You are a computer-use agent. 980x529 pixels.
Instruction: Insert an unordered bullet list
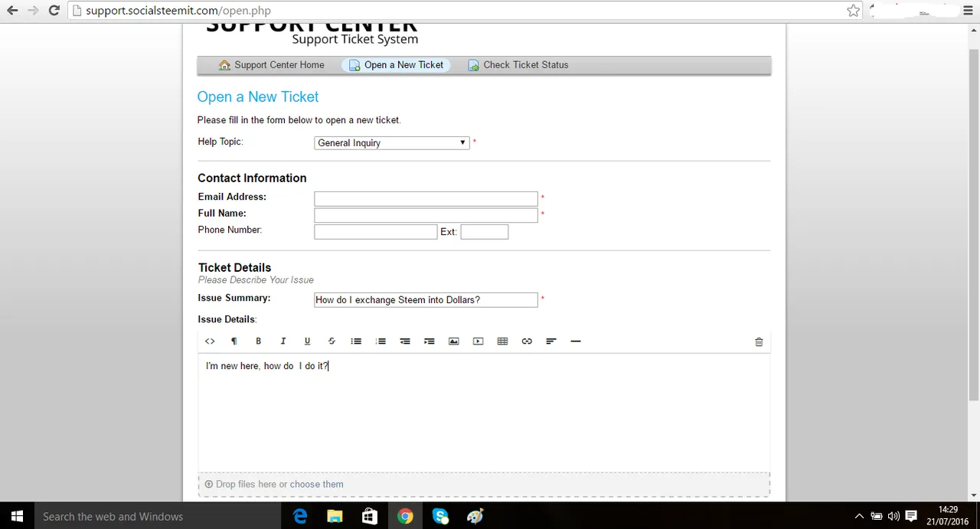tap(356, 341)
